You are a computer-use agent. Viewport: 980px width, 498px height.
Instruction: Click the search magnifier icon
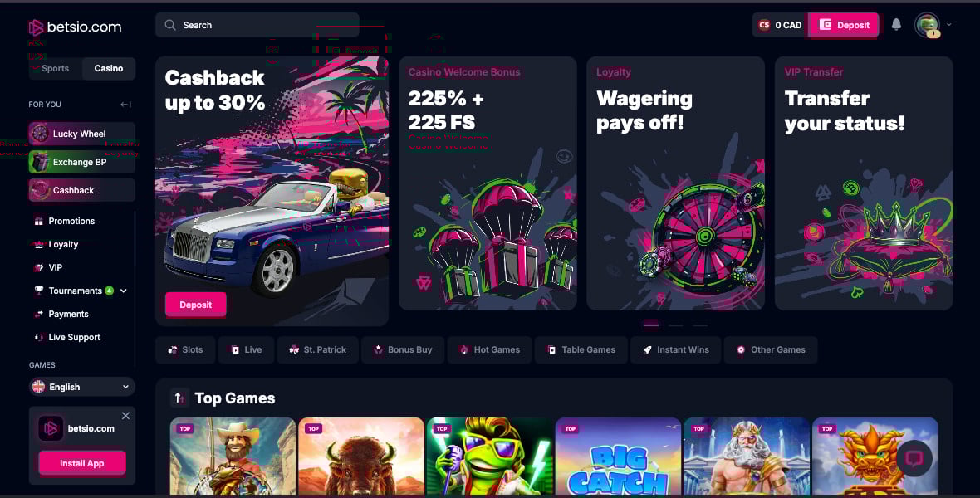[x=170, y=25]
